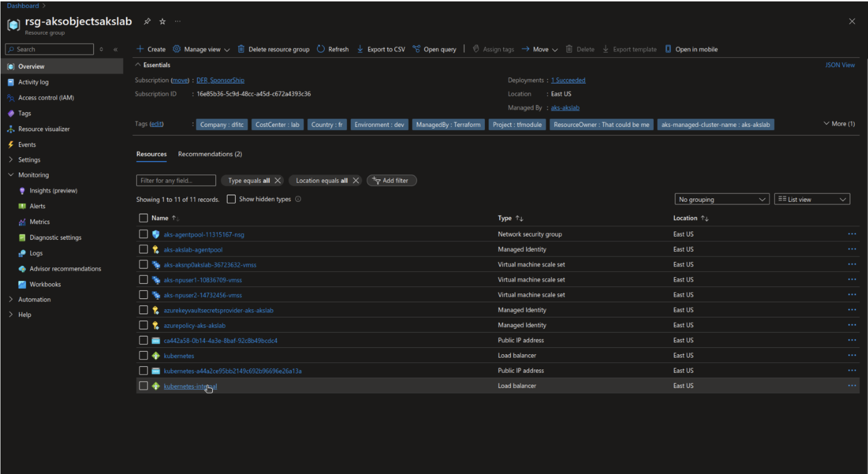This screenshot has height=474, width=868.
Task: Expand More (1) to show remaining tags
Action: [839, 123]
